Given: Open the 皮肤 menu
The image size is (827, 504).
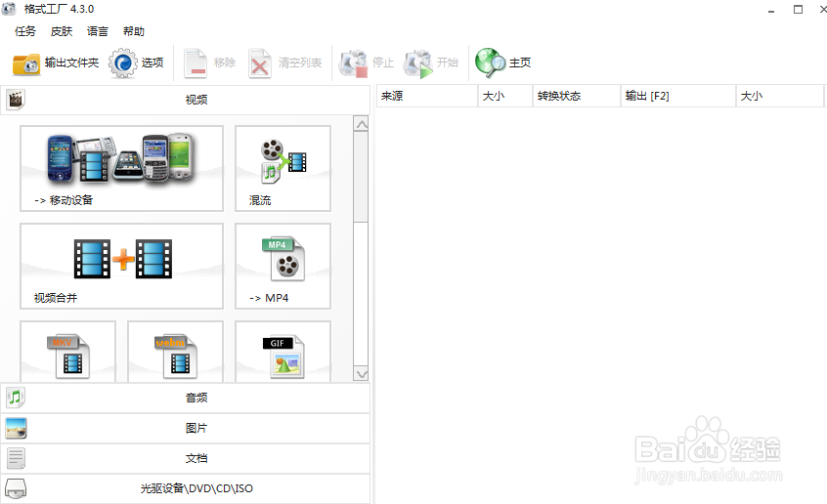Looking at the screenshot, I should coord(62,31).
